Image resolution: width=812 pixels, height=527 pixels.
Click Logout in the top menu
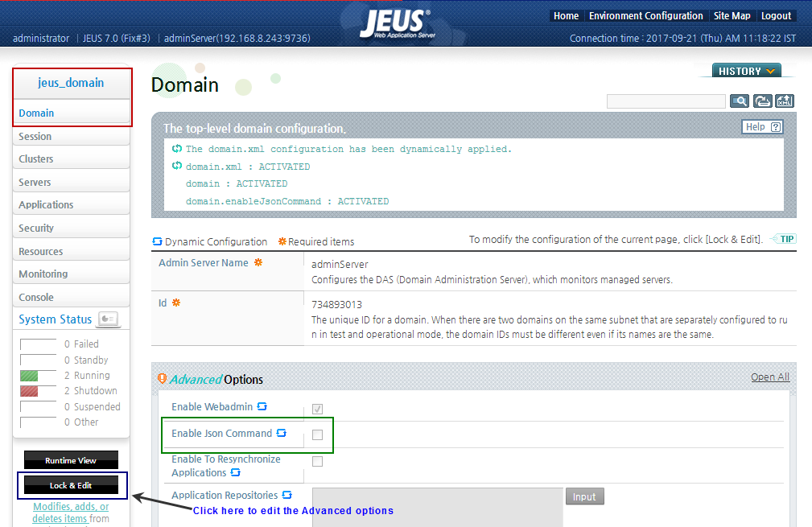776,16
